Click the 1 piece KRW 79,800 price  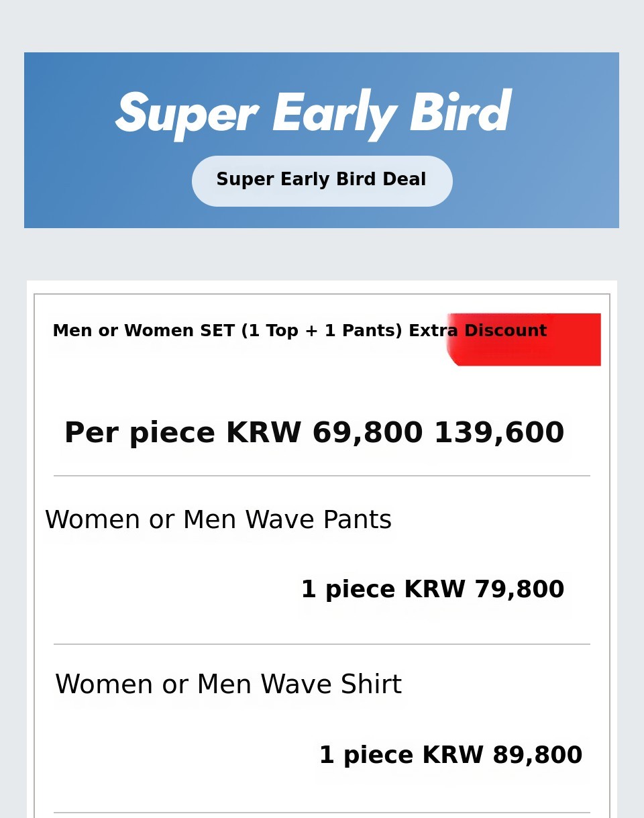tap(432, 591)
